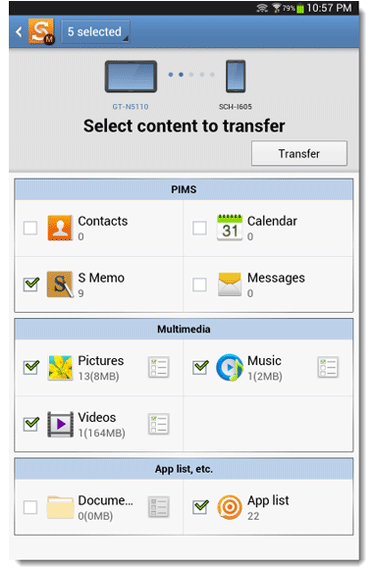Tap the Multimedia section header
This screenshot has width=375, height=568.
point(184,329)
